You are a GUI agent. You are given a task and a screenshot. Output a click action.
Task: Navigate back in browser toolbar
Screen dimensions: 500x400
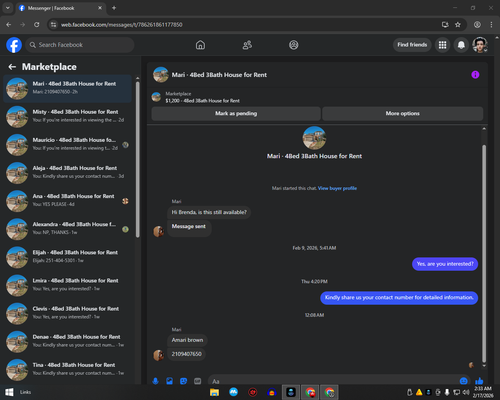coord(9,25)
